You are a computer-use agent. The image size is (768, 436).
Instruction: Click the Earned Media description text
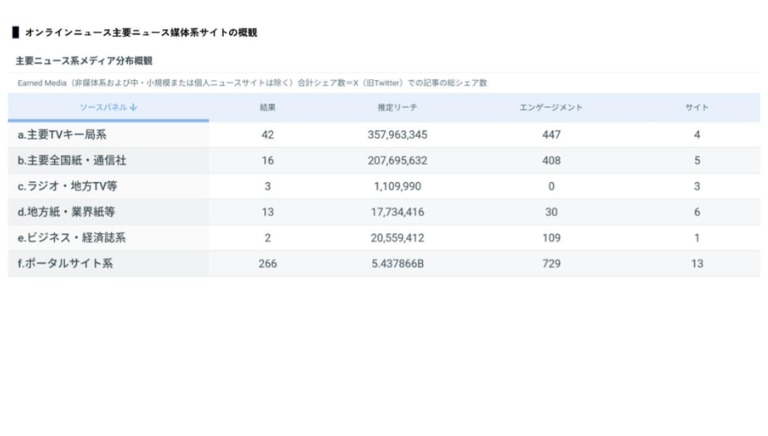click(252, 83)
